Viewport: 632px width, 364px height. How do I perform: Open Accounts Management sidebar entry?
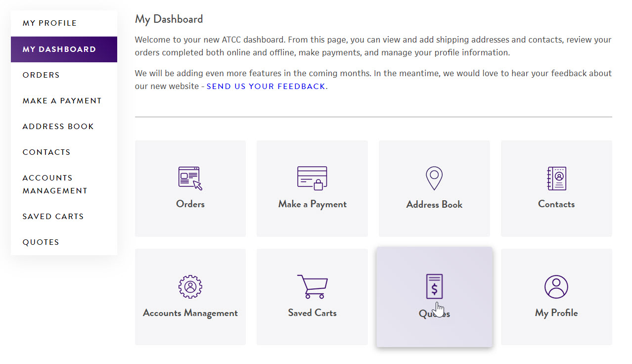tap(54, 184)
